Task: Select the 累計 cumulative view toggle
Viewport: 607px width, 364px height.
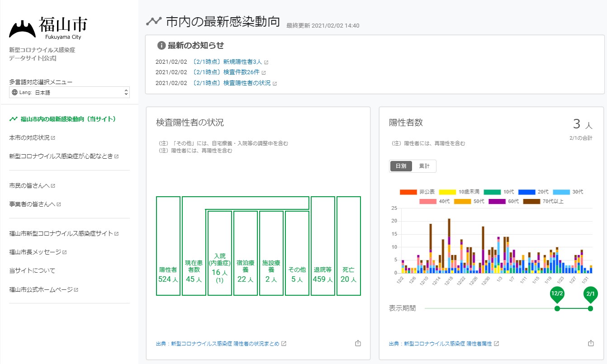Action: (424, 166)
